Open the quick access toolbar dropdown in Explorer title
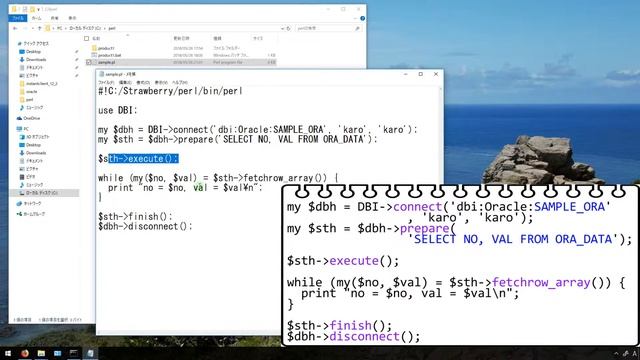 pos(38,9)
